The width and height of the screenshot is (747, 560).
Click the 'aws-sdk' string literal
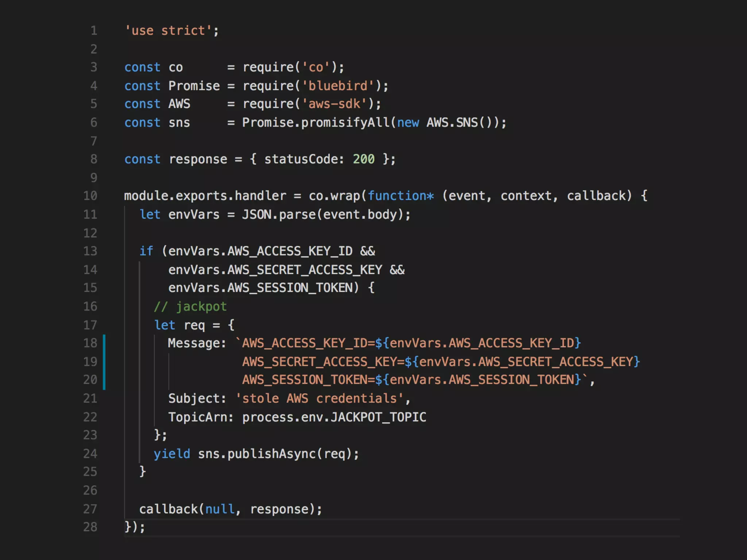(x=334, y=104)
